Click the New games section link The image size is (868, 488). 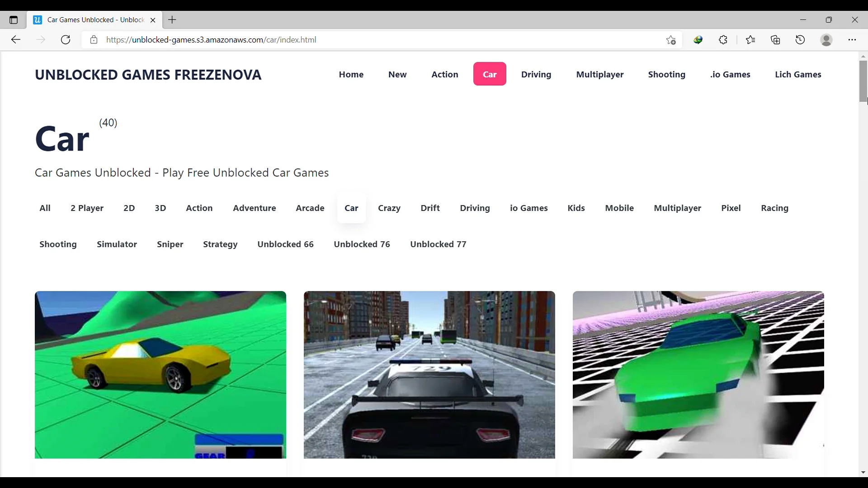398,74
